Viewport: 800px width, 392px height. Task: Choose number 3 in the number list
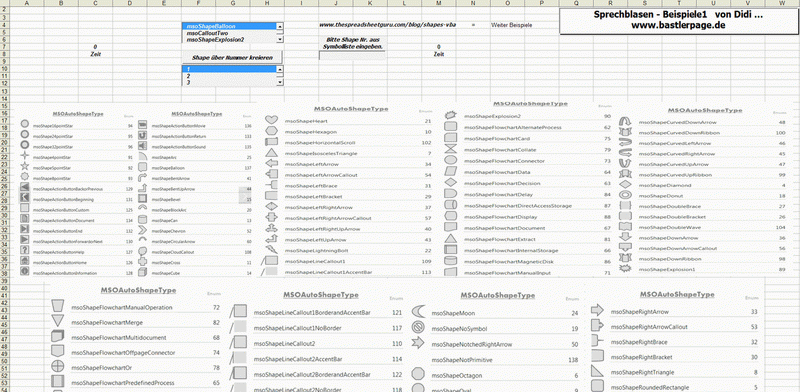[229, 82]
